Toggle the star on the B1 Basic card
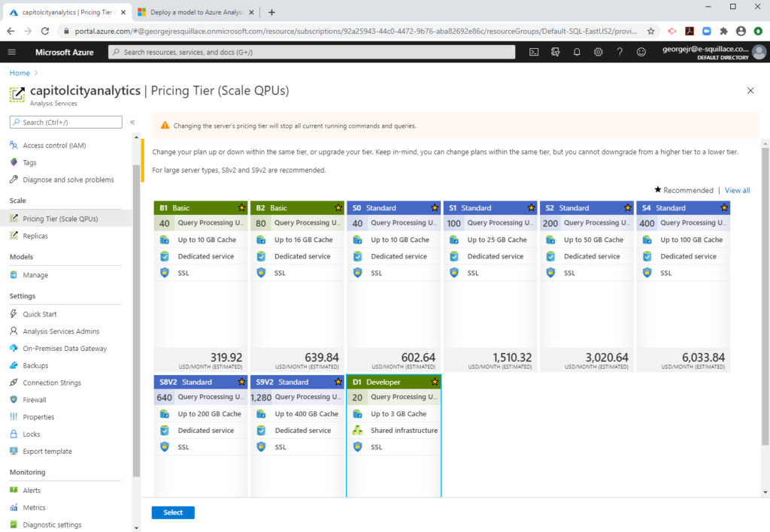This screenshot has height=532, width=770. point(241,207)
